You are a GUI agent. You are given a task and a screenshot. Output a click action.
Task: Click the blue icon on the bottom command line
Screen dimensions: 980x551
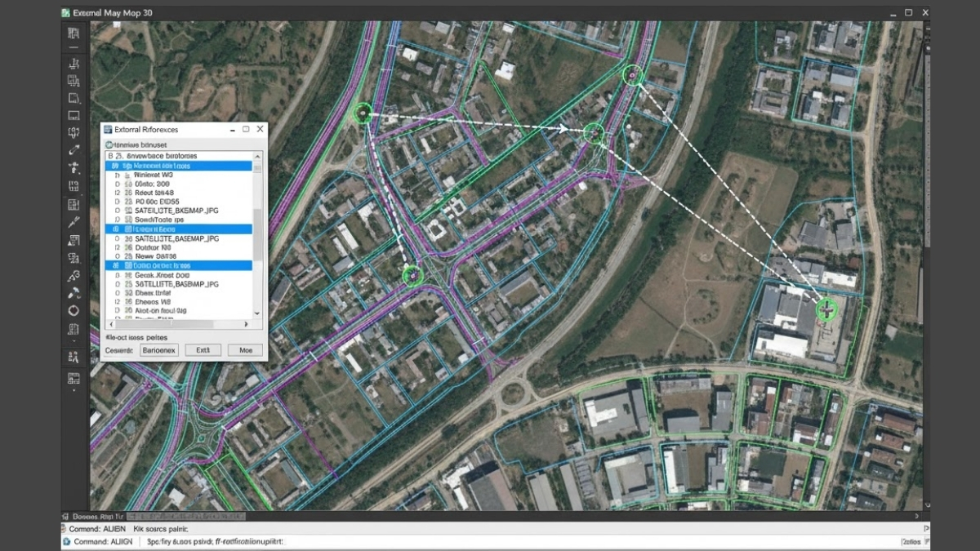pos(67,541)
